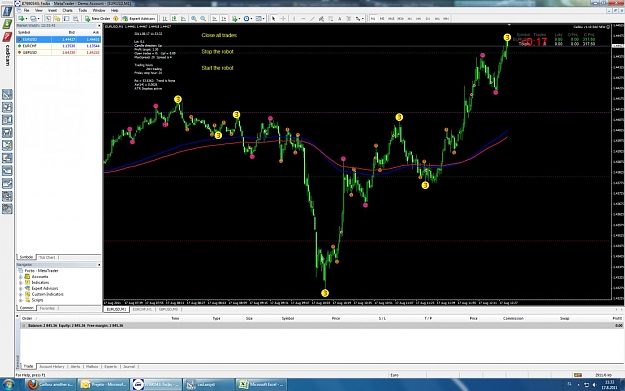Close the Market Watch panel
The height and width of the screenshot is (391, 625).
point(99,26)
